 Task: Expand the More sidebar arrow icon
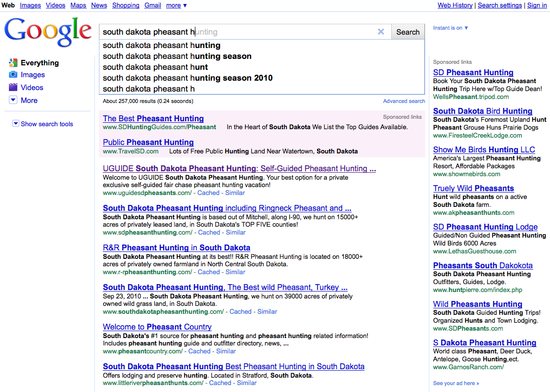coord(13,100)
